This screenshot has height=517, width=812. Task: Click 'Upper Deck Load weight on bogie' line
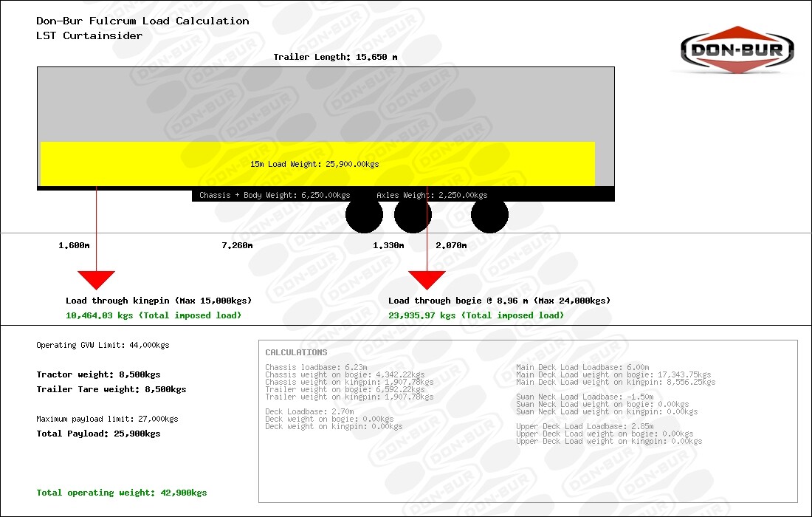(605, 434)
